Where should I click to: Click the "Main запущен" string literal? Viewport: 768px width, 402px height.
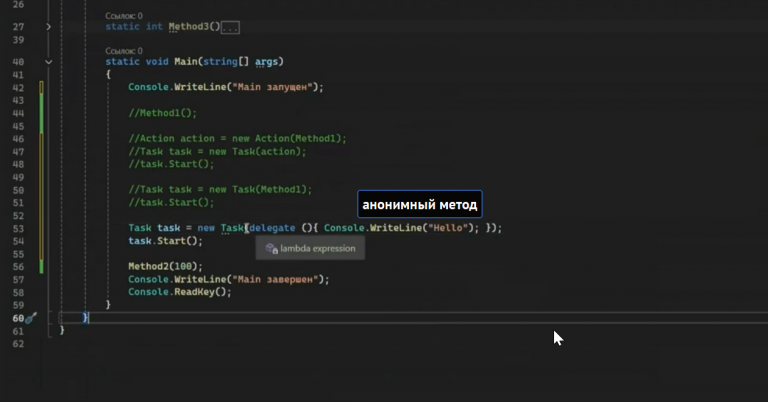(272, 87)
